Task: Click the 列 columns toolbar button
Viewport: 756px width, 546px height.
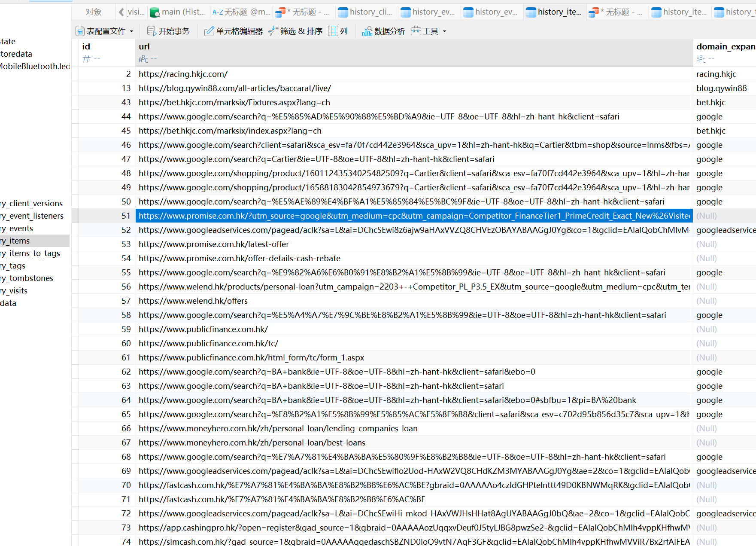Action: coord(338,31)
